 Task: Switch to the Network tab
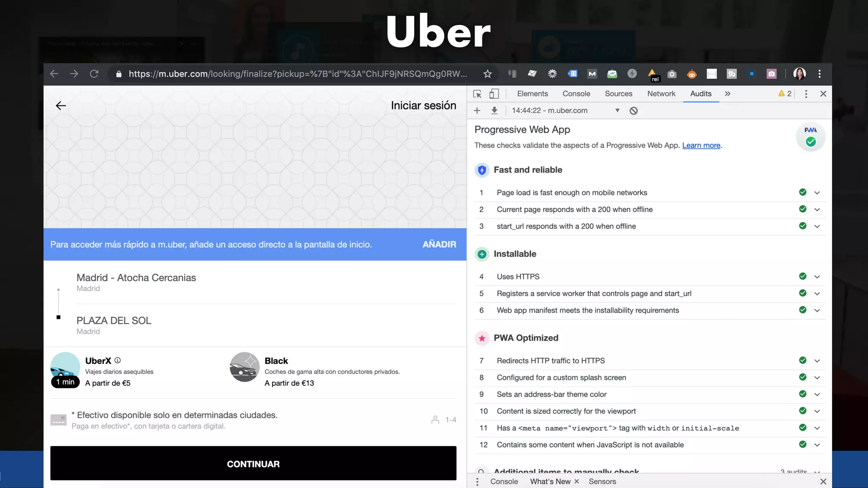click(661, 94)
